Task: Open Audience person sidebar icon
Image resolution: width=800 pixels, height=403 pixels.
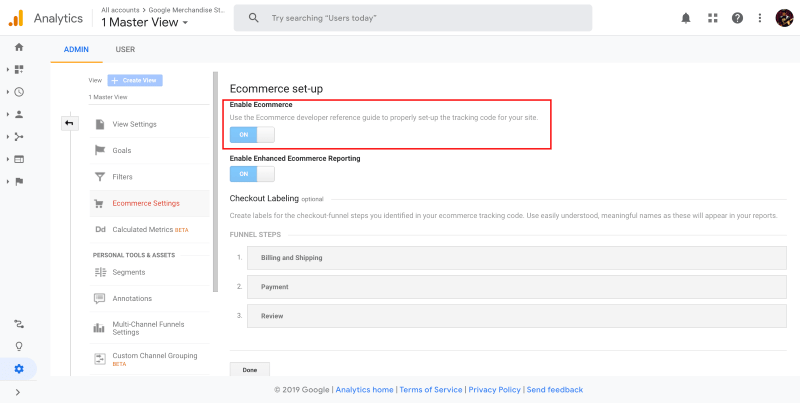Action: click(19, 114)
